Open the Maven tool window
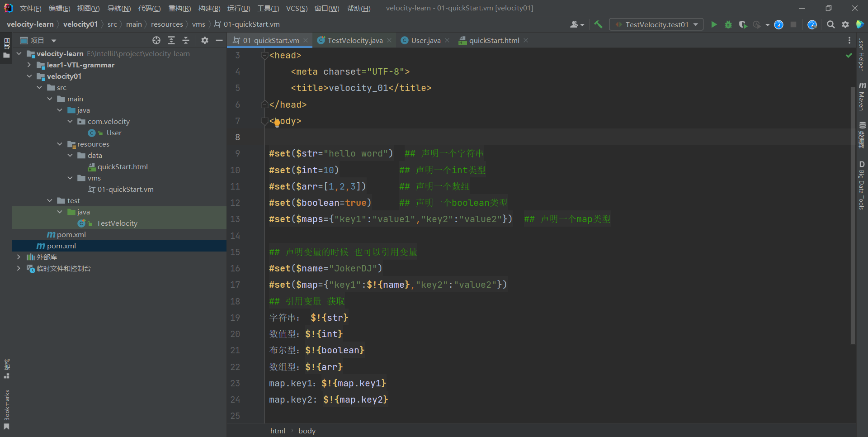Screen dimensions: 868x437 click(862, 96)
